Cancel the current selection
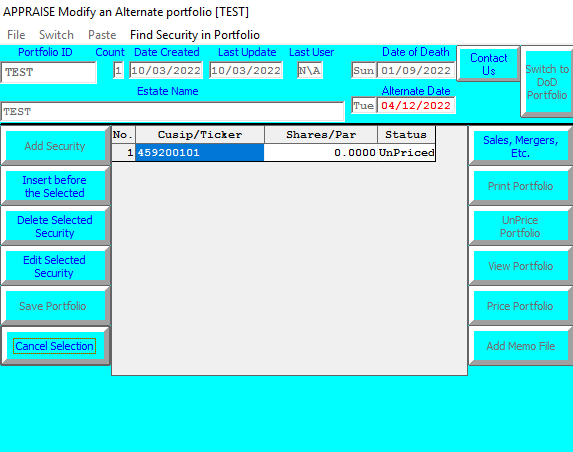The width and height of the screenshot is (573, 452). click(55, 346)
